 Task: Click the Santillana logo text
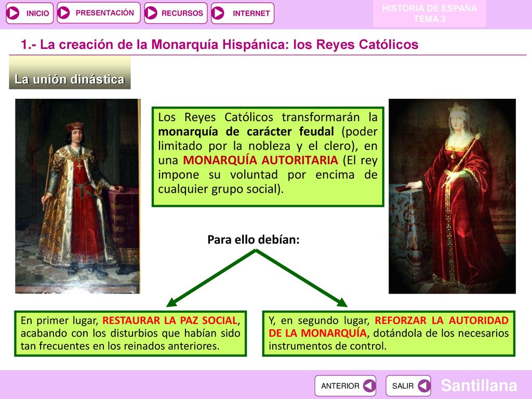[478, 385]
